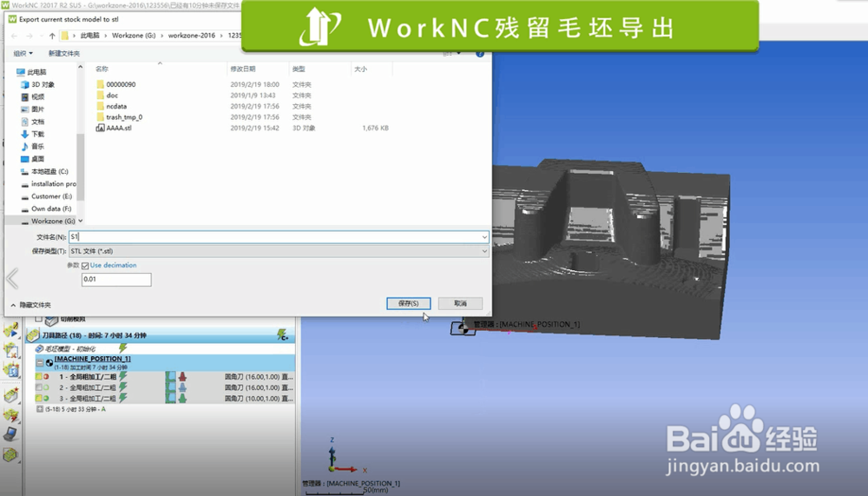
Task: Sort by 修改日期 date column header
Action: [243, 69]
